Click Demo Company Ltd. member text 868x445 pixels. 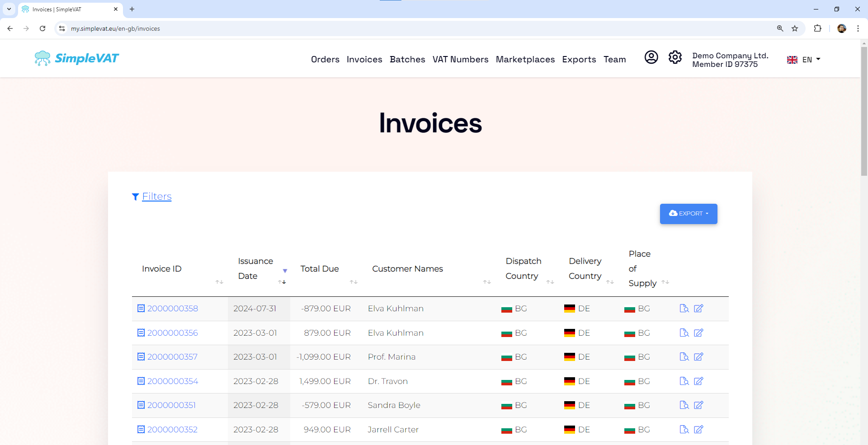coord(730,60)
